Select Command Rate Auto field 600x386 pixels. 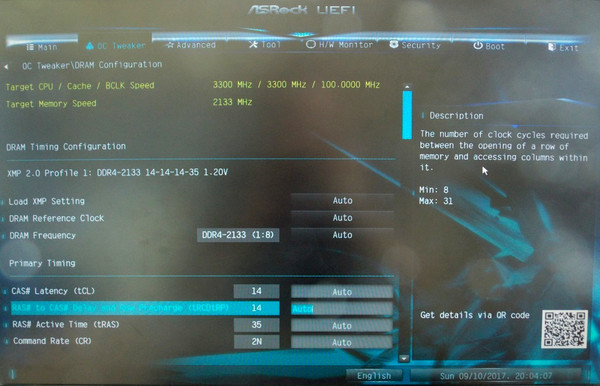(342, 342)
